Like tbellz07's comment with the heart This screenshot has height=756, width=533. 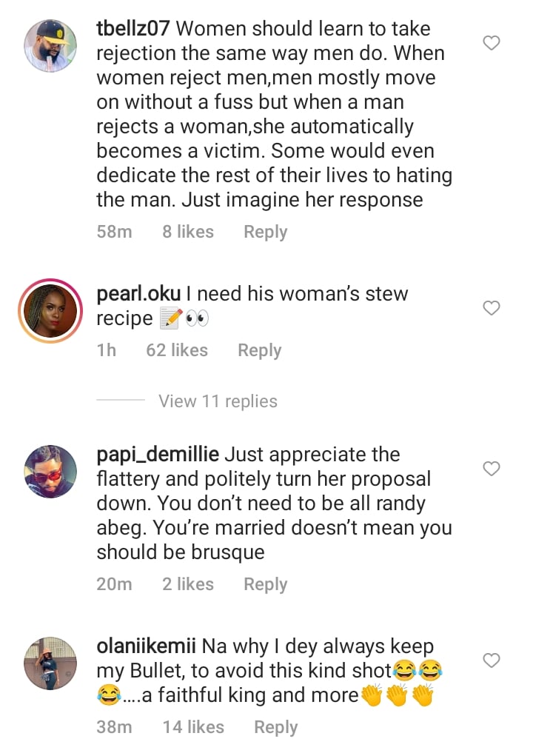(491, 44)
